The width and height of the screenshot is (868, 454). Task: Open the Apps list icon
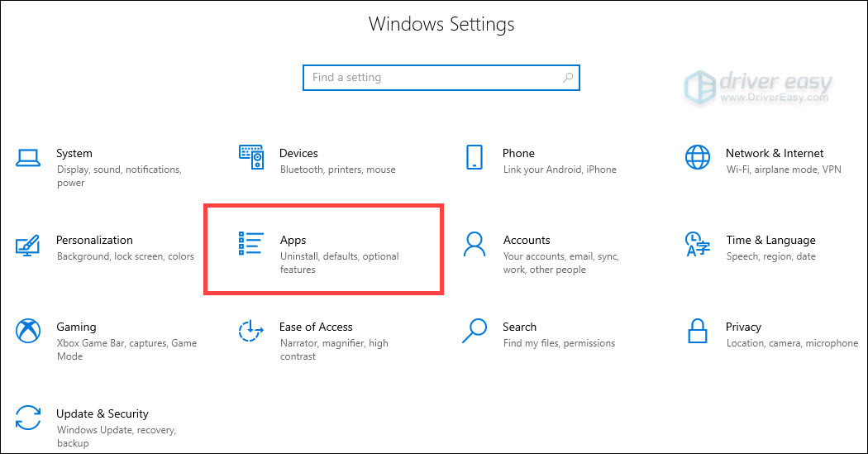tap(250, 244)
